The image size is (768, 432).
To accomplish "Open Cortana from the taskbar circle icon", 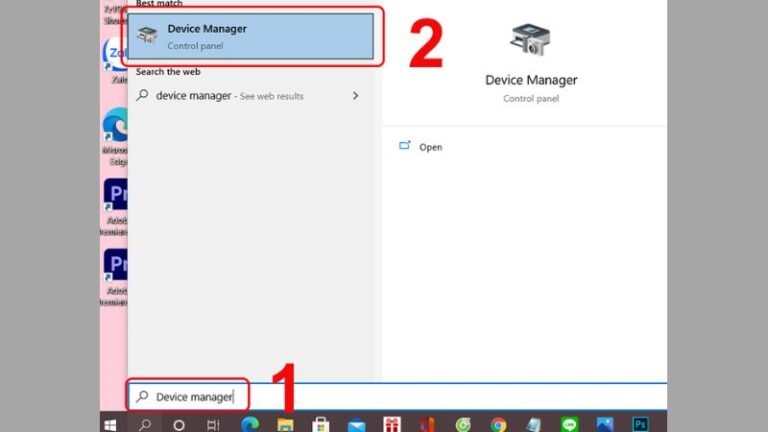I will pos(179,424).
